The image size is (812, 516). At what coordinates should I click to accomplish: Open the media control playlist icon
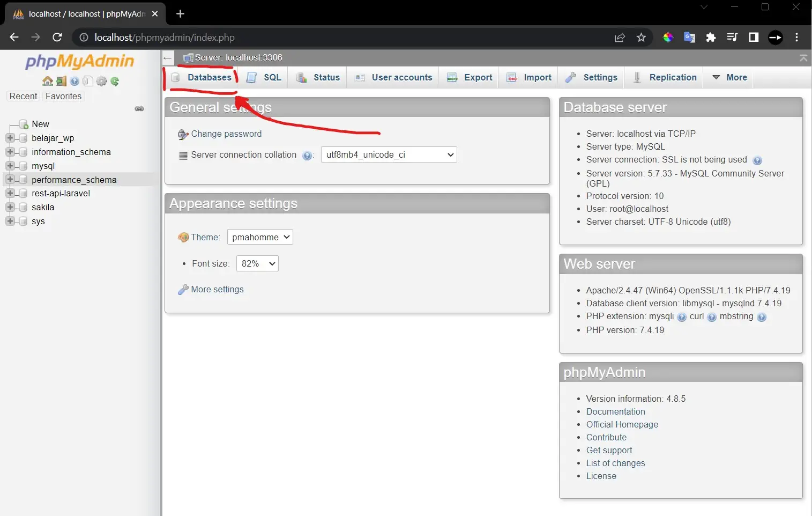coord(732,37)
